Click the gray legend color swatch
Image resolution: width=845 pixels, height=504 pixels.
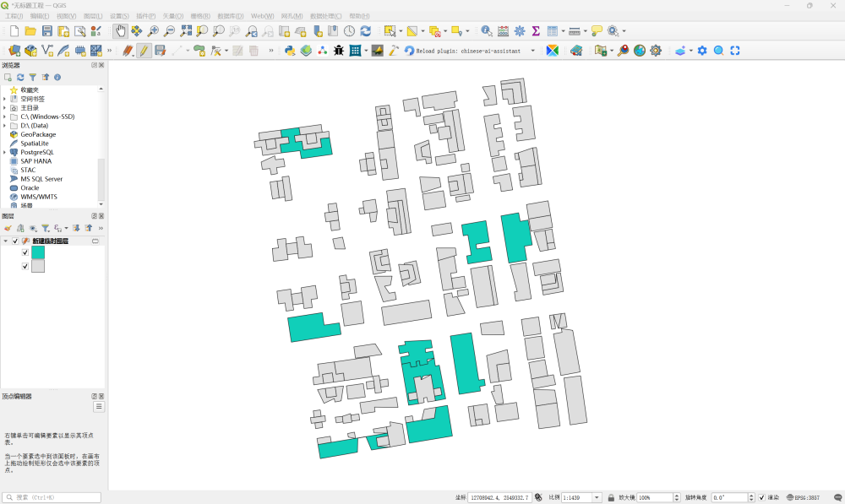point(37,266)
